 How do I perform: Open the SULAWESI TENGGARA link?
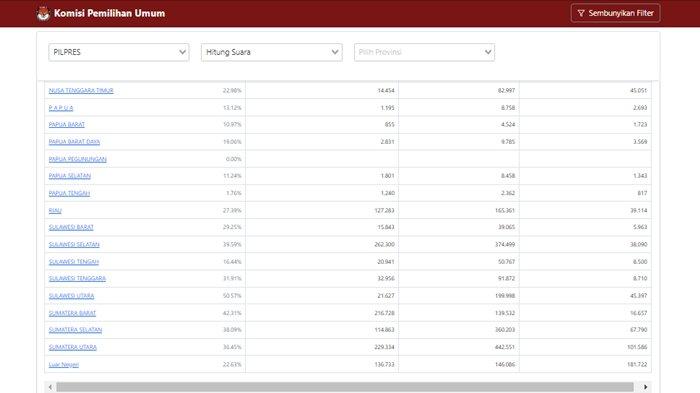point(77,279)
